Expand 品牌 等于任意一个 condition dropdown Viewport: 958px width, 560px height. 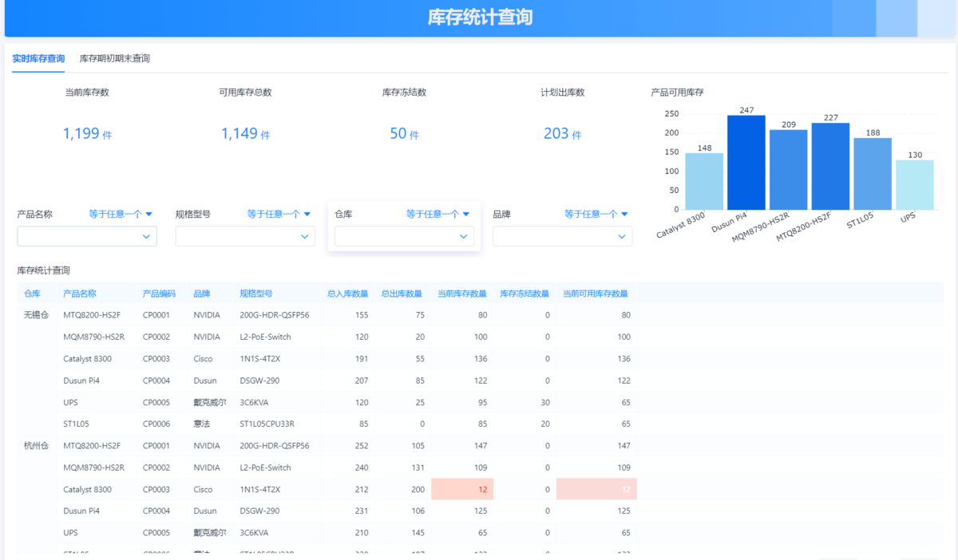(596, 214)
